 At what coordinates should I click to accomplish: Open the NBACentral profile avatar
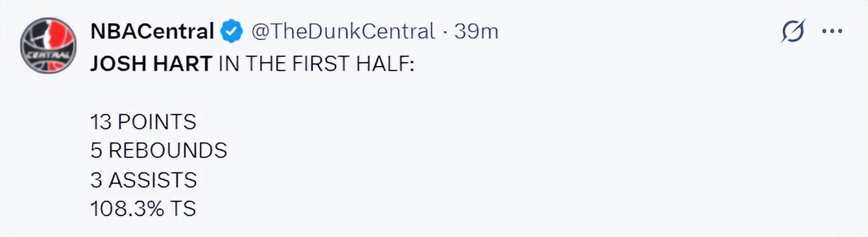pyautogui.click(x=49, y=45)
